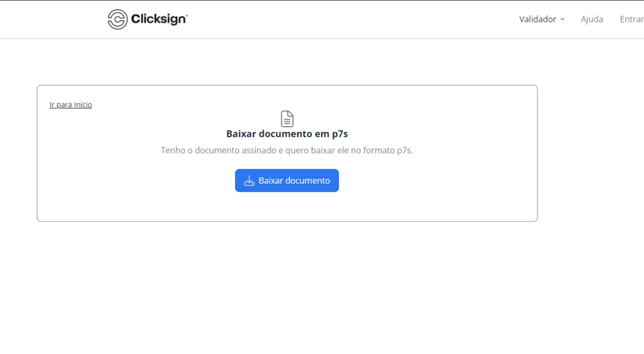
Task: Open the Ajuda menu item
Action: (x=591, y=19)
